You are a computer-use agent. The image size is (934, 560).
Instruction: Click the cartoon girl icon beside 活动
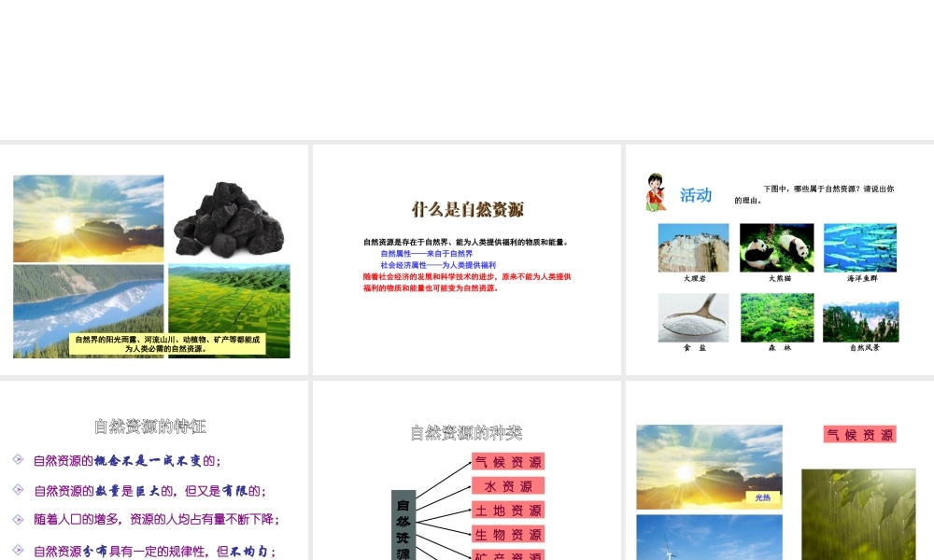pyautogui.click(x=656, y=191)
